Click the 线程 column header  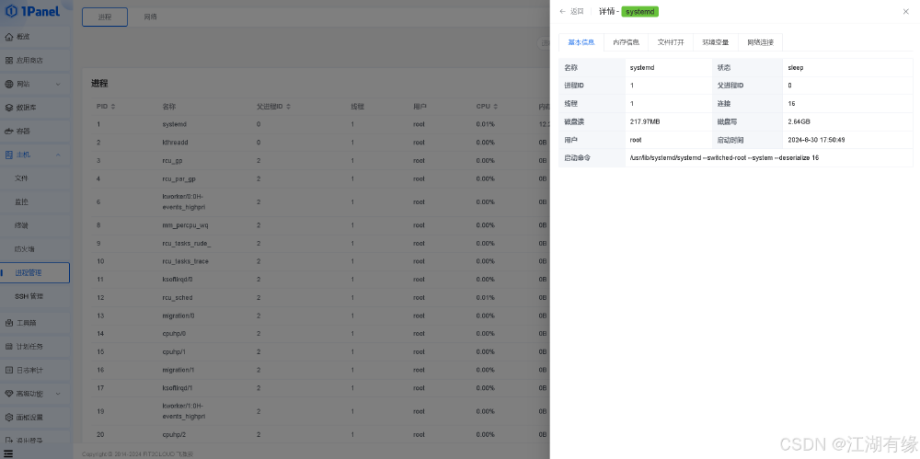pyautogui.click(x=357, y=107)
